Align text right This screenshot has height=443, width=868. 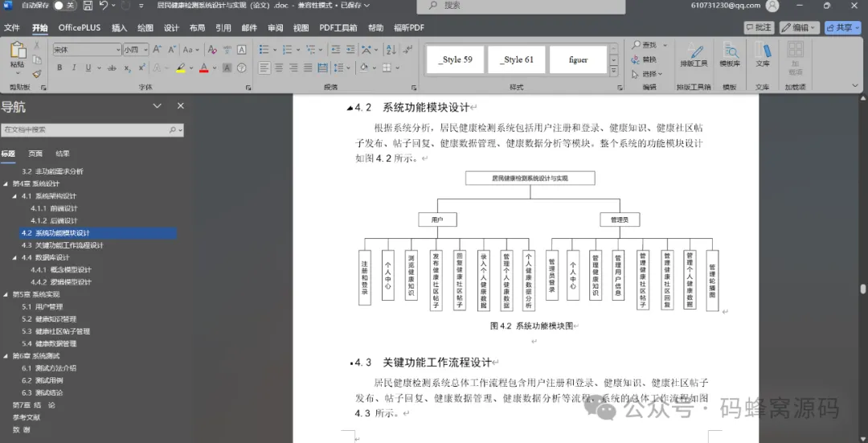pos(293,68)
